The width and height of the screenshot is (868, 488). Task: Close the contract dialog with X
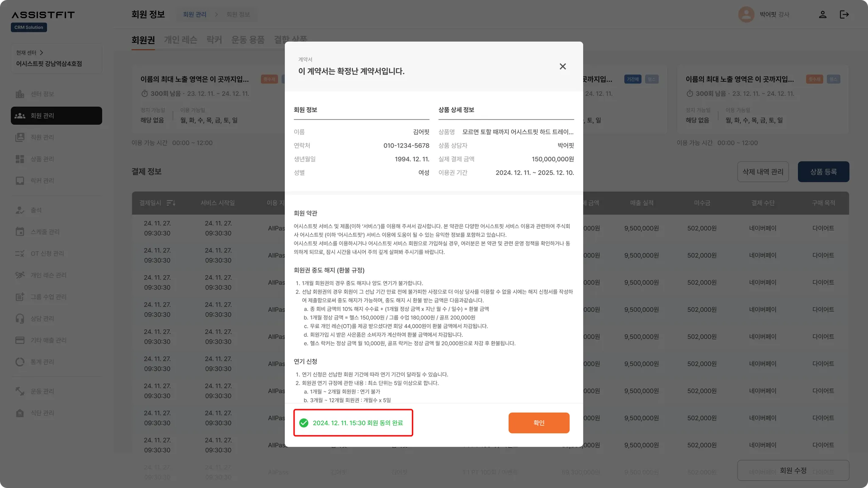click(562, 67)
